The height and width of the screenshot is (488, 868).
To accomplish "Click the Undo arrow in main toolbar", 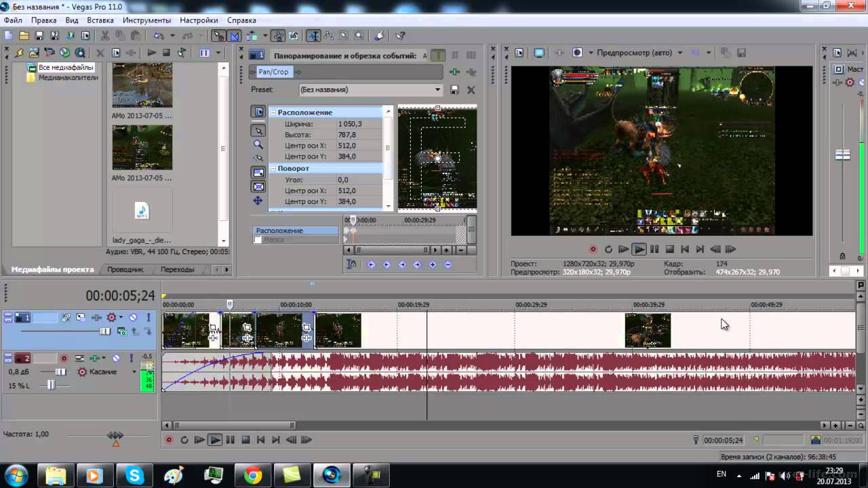I will click(158, 36).
